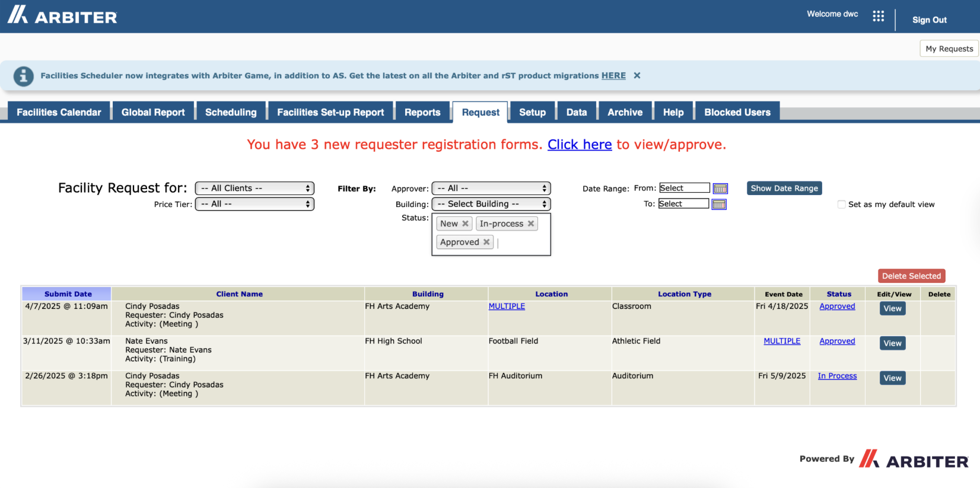Viewport: 980px width, 488px height.
Task: Open the Approver filter dropdown
Action: click(491, 188)
